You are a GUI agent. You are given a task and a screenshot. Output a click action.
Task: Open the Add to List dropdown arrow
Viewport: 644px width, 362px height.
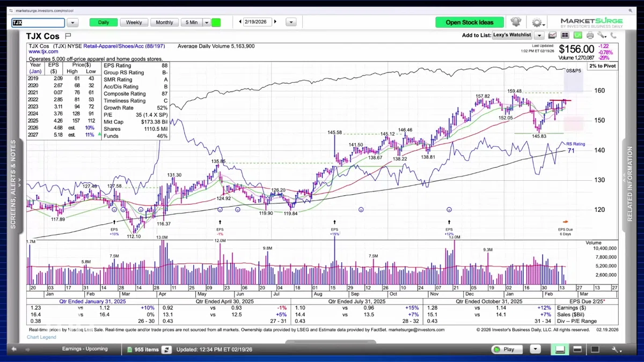click(x=539, y=35)
